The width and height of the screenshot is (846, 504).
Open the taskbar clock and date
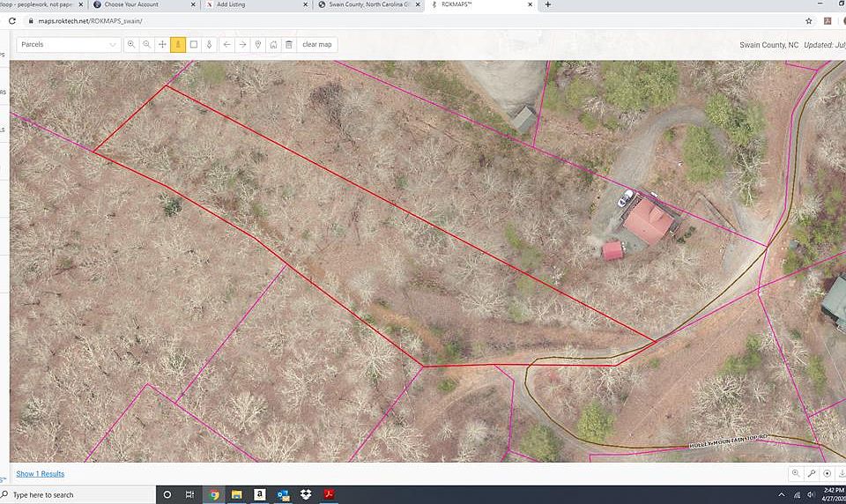(834, 495)
